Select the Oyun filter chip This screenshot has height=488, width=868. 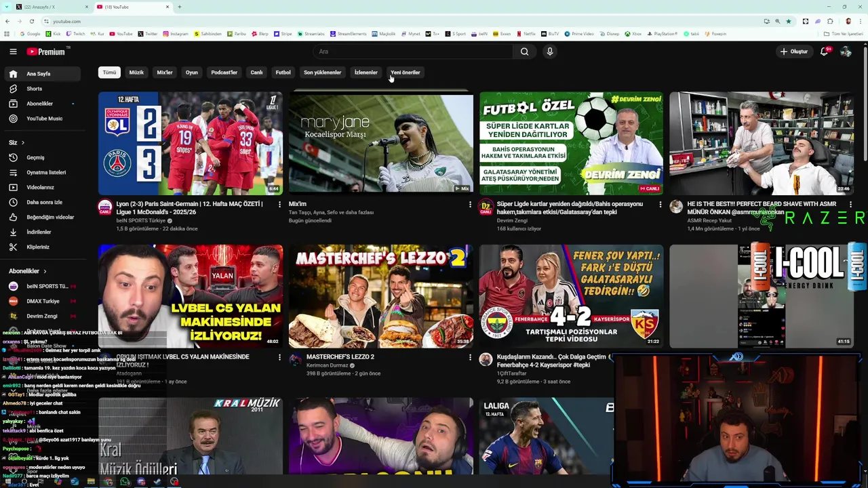pyautogui.click(x=192, y=73)
